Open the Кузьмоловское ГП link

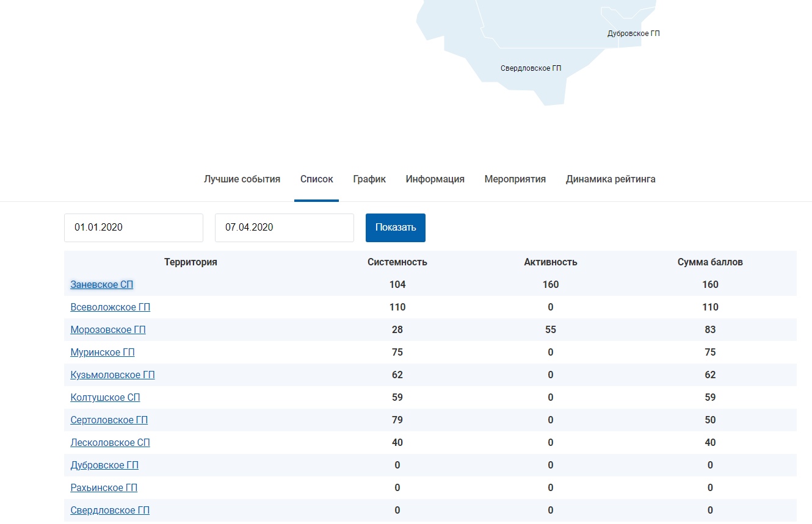[113, 375]
